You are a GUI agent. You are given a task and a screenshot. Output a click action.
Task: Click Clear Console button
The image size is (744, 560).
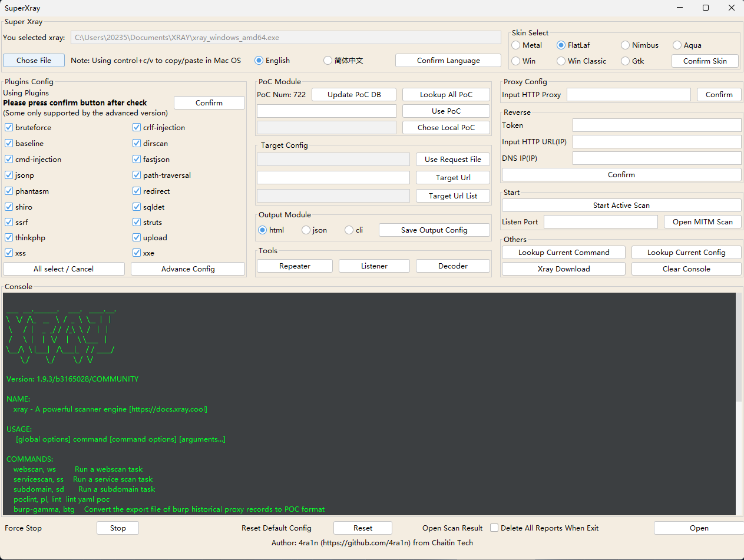(x=686, y=269)
